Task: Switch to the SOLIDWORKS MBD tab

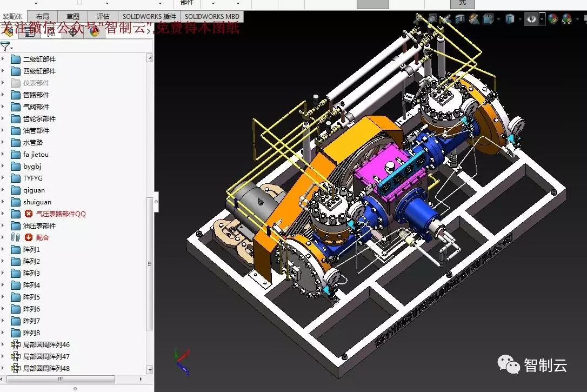Action: [x=212, y=16]
